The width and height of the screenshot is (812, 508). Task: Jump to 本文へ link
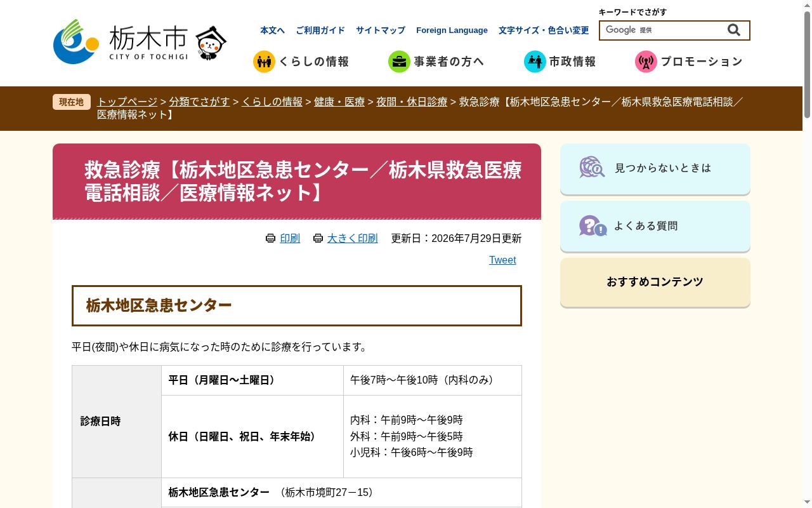coord(272,30)
